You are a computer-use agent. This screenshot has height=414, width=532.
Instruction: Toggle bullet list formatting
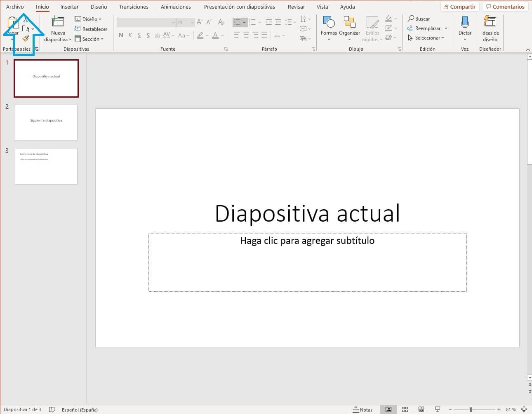click(x=238, y=22)
